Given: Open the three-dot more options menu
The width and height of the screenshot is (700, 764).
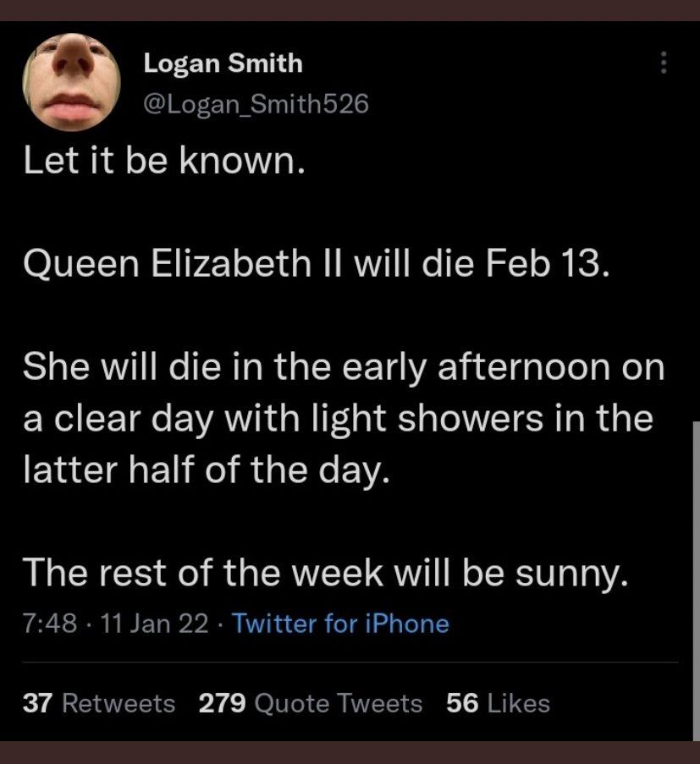Looking at the screenshot, I should coord(664,63).
